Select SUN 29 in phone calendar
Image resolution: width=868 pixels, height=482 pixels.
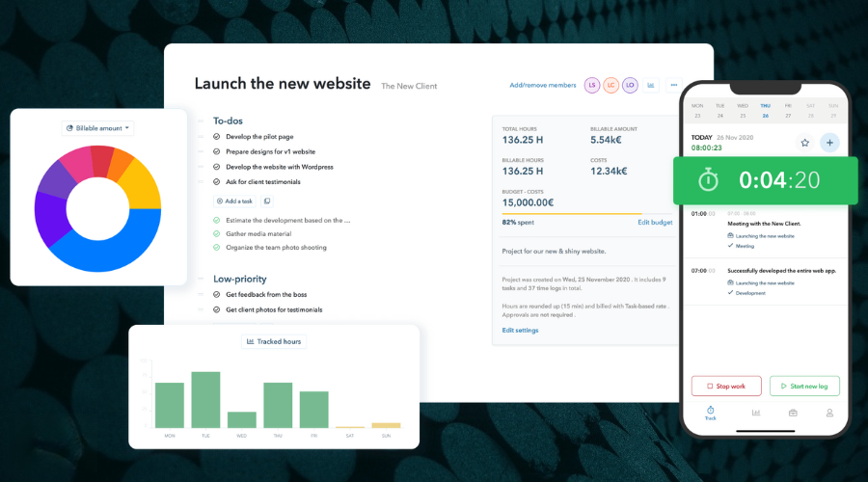click(833, 111)
